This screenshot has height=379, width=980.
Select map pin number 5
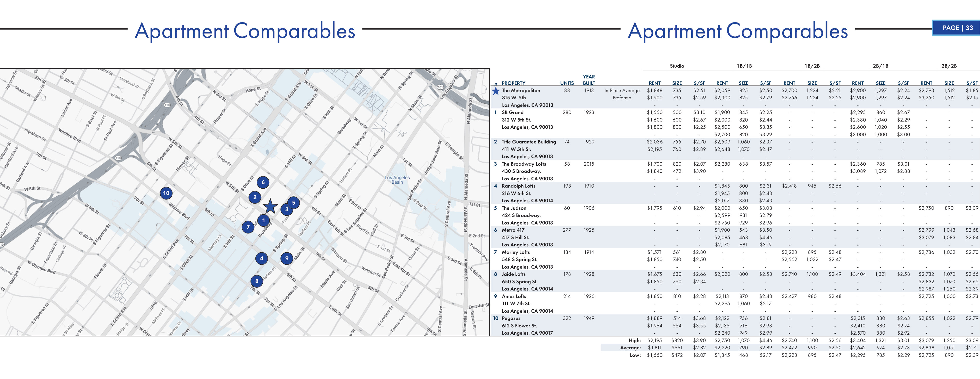[x=293, y=203]
